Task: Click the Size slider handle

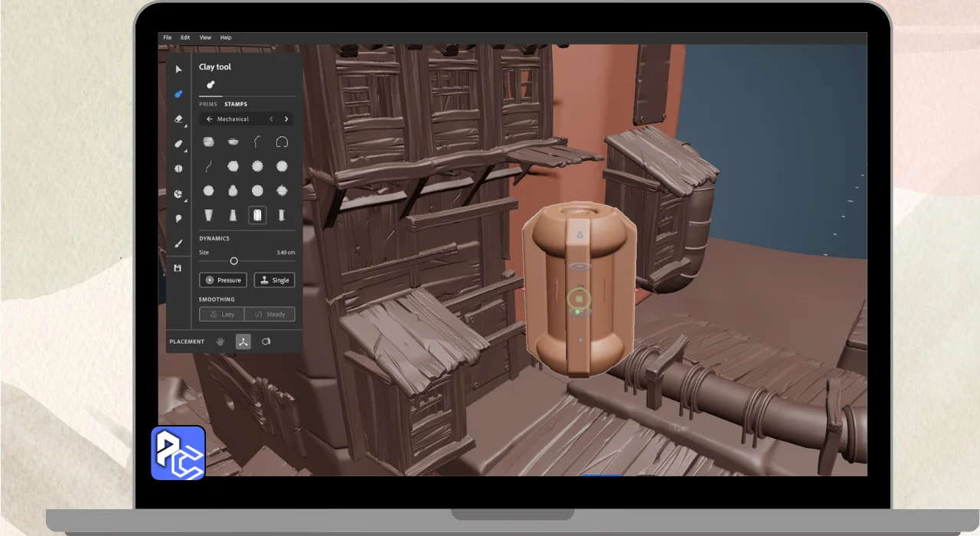Action: tap(234, 261)
